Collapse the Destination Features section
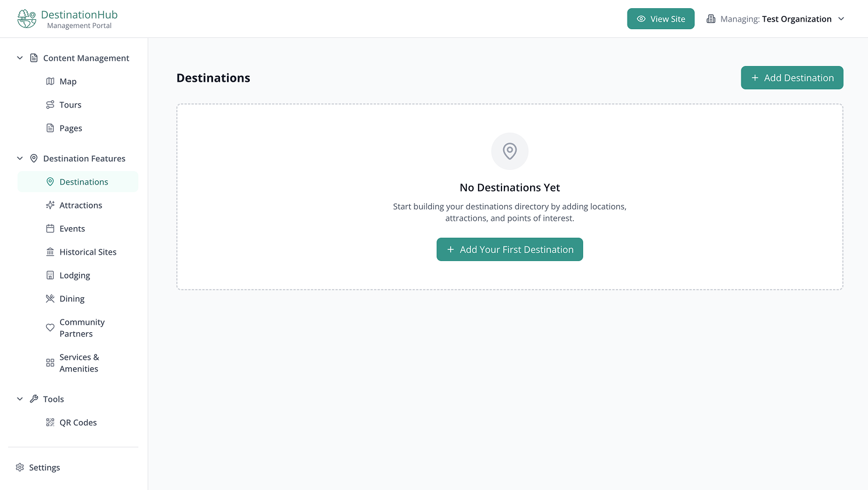Screen dimensions: 868x490 20,159
